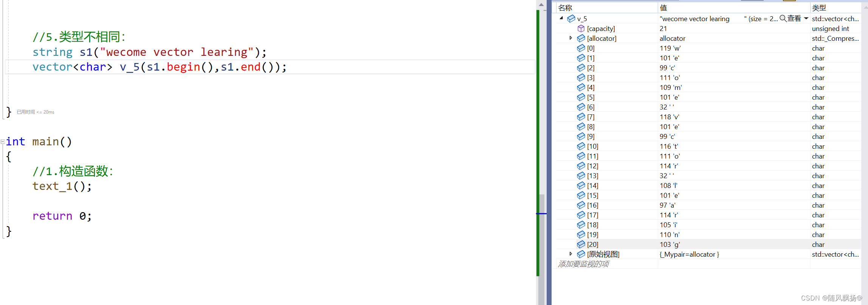Select the icon of element [16]
The width and height of the screenshot is (868, 305).
[581, 205]
